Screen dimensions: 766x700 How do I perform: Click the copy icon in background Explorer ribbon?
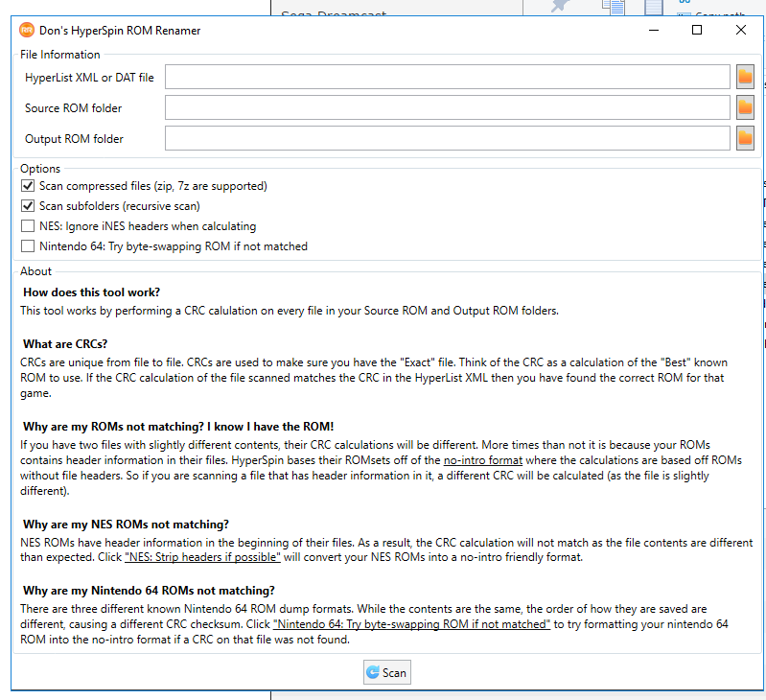614,7
